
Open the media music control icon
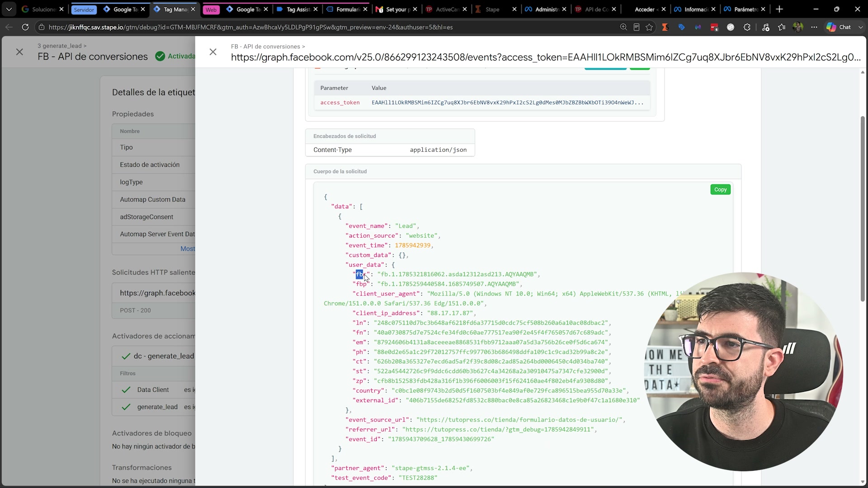tap(765, 27)
